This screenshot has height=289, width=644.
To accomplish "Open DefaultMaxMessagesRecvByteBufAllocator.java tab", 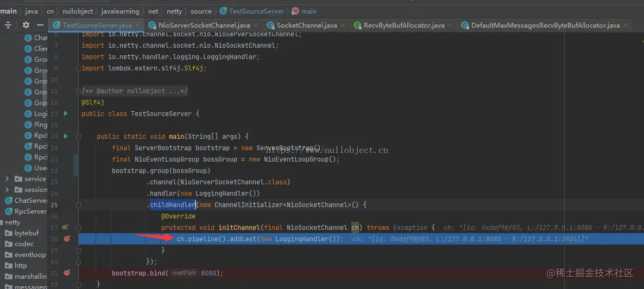I will click(x=545, y=25).
